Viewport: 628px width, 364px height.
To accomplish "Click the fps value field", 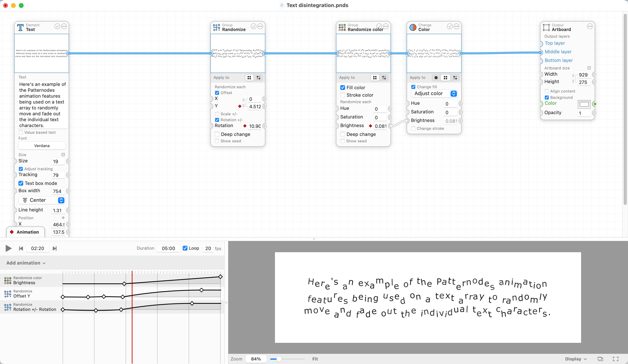I will pos(208,248).
